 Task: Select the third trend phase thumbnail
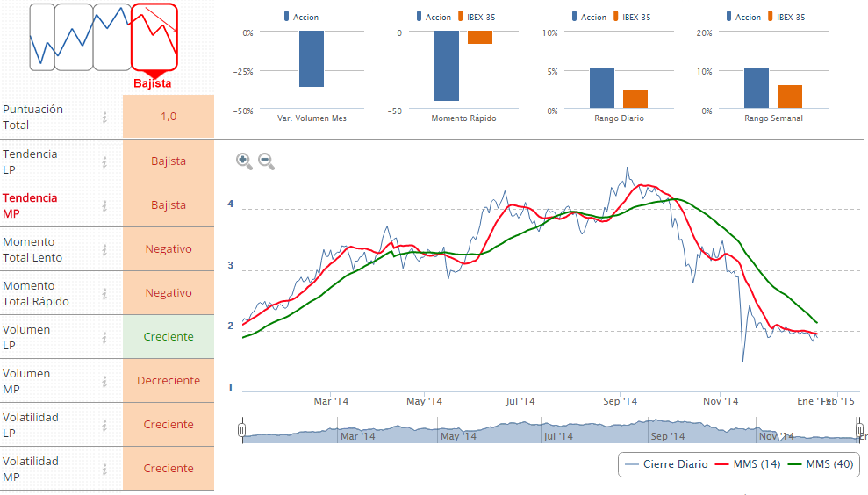[111, 37]
